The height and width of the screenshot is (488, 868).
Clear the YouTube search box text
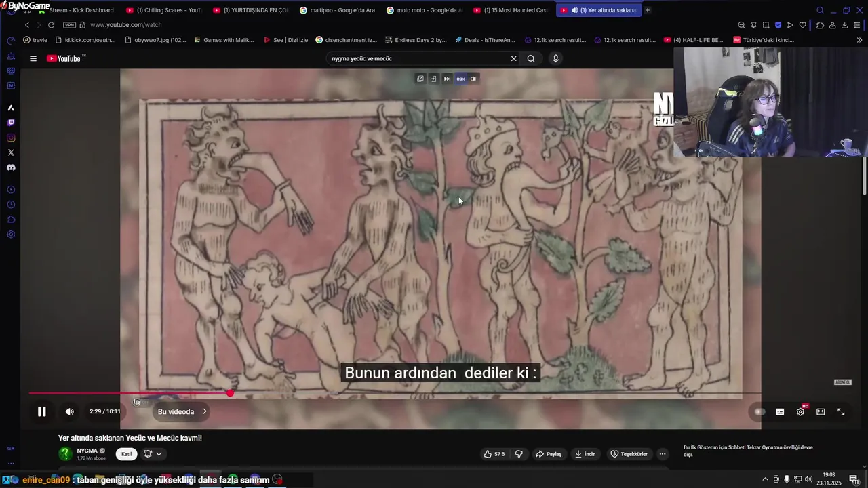[513, 58]
